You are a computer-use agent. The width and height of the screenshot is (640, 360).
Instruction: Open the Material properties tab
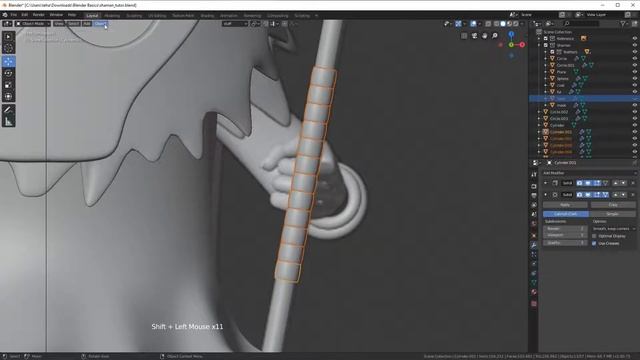click(x=534, y=292)
